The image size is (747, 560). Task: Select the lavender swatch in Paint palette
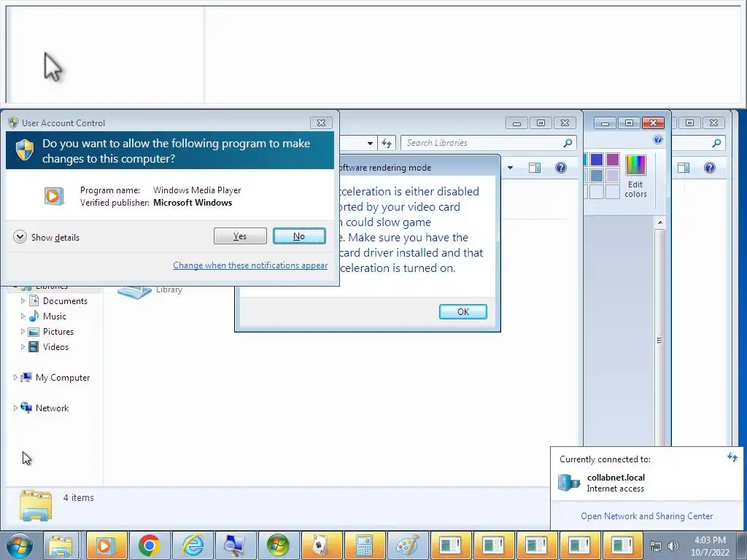pos(613,176)
